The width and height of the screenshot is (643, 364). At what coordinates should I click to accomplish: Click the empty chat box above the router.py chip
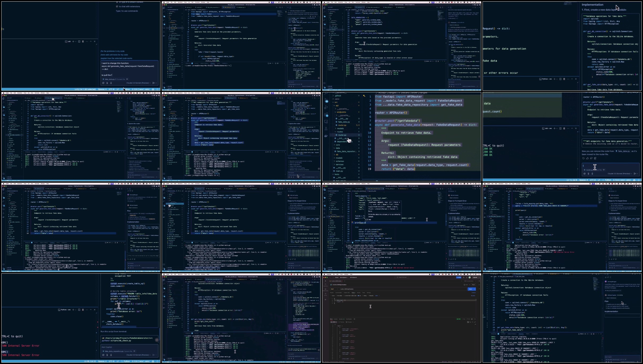pyautogui.click(x=611, y=166)
